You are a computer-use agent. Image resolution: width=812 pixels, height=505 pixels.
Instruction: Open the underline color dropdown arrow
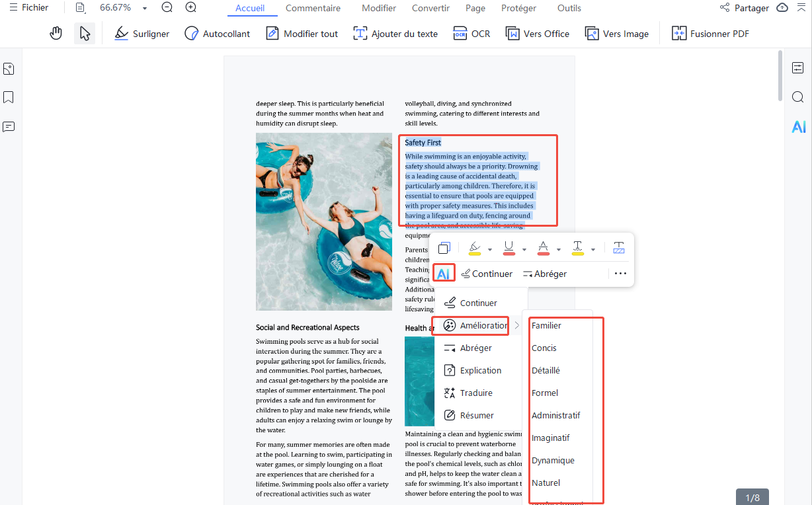pyautogui.click(x=524, y=249)
